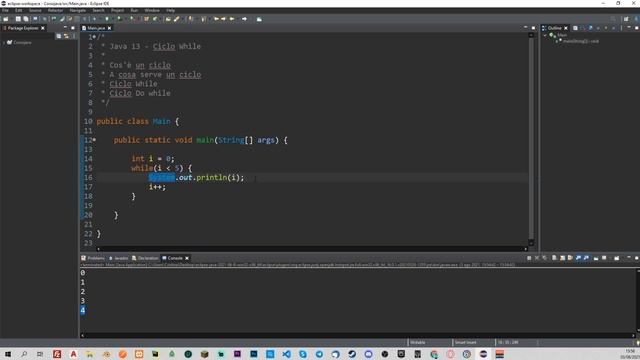Open the Window menu

[x=152, y=10]
